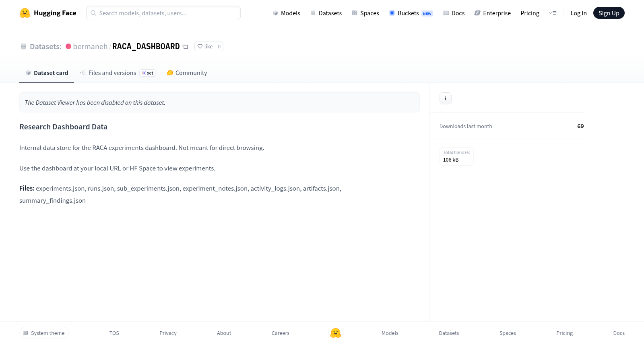Open TOS footer link
The image size is (644, 347).
tap(114, 333)
